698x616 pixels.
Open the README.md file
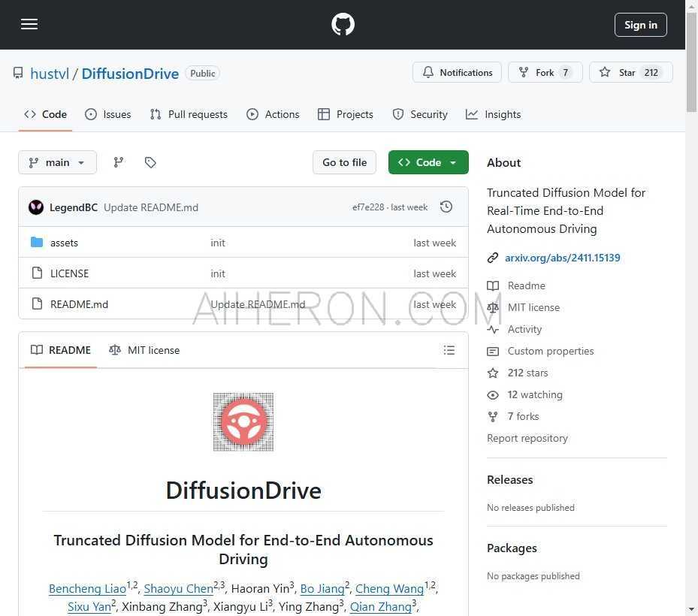pos(79,304)
